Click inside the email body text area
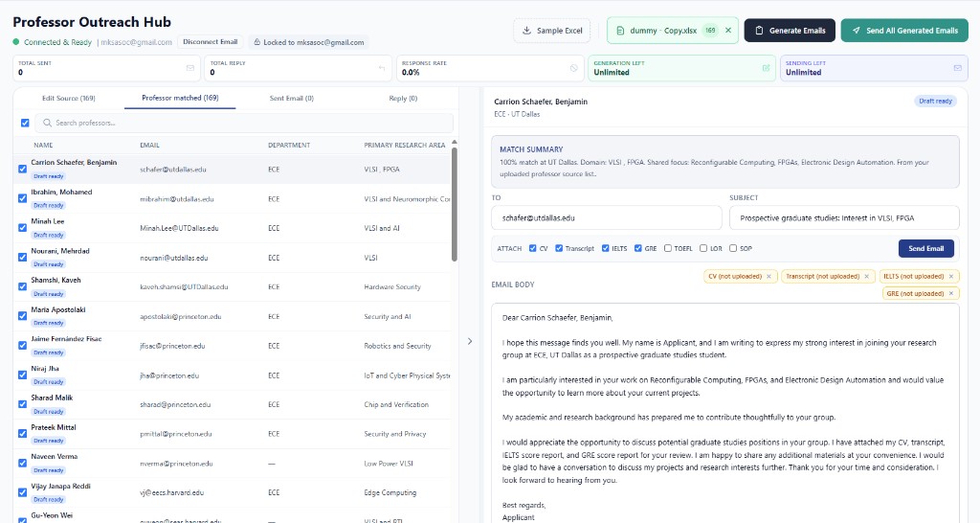The width and height of the screenshot is (980, 523). 725,413
